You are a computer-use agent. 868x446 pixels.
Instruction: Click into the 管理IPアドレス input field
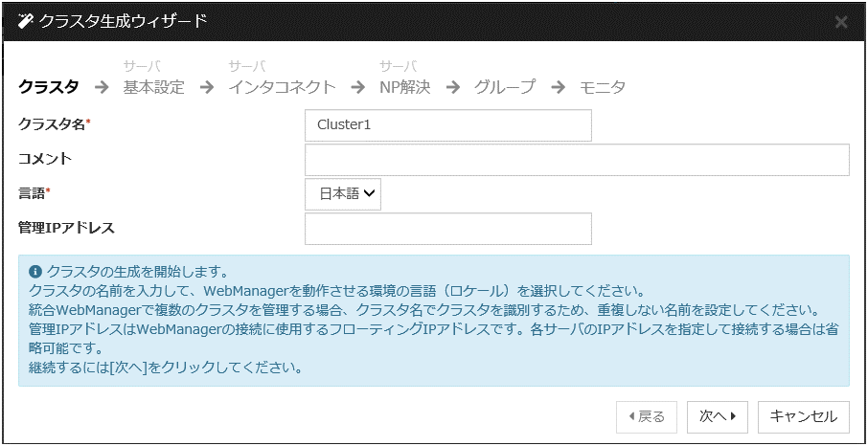click(x=447, y=229)
